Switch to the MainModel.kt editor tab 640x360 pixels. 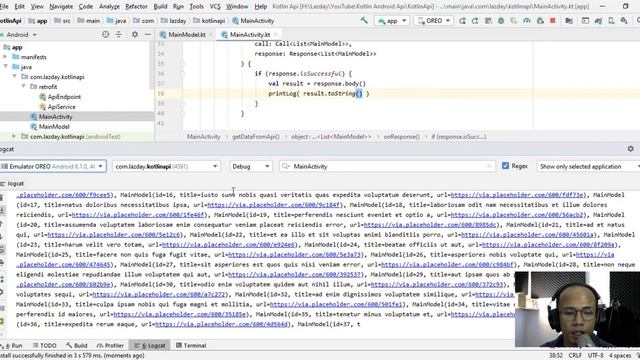(186, 35)
